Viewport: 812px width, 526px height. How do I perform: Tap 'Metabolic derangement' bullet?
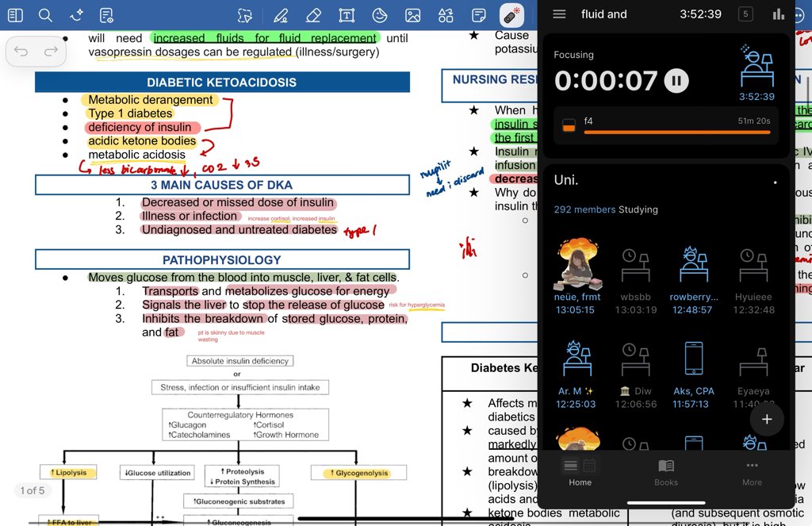150,99
